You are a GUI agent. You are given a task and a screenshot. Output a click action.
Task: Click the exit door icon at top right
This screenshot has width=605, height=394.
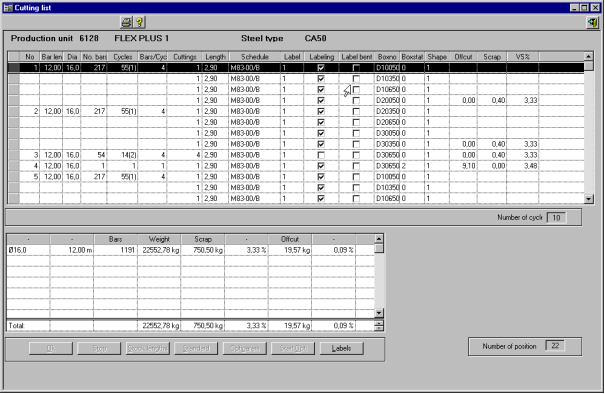[x=592, y=22]
